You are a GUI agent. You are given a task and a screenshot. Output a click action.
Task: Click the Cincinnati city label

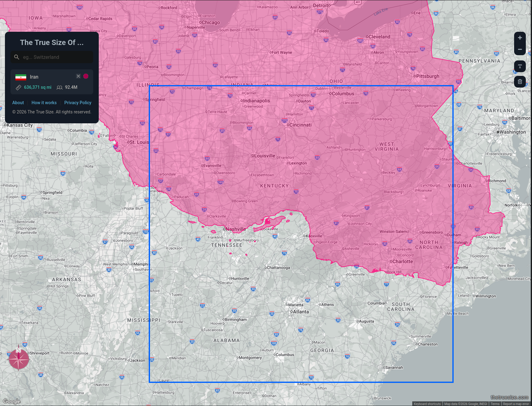pyautogui.click(x=300, y=125)
